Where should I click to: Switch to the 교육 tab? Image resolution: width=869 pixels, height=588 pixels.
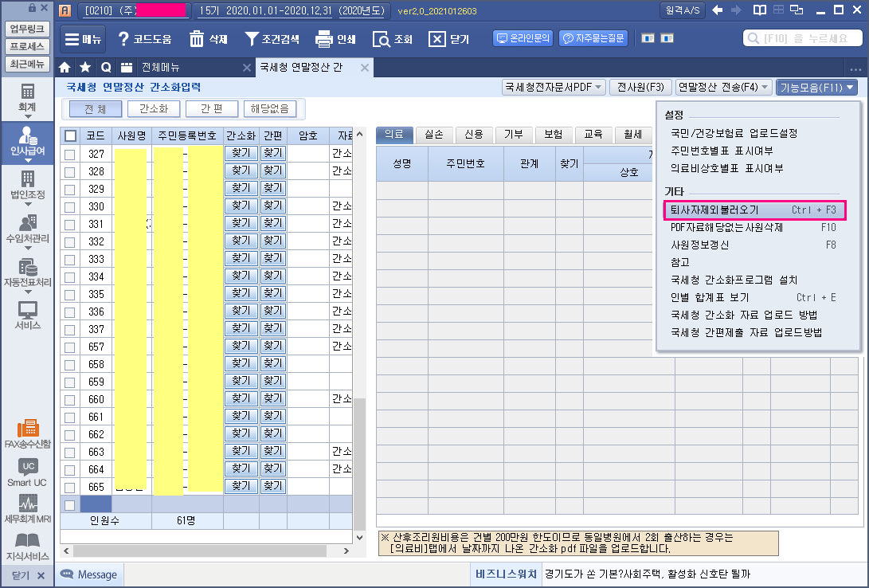pos(593,135)
